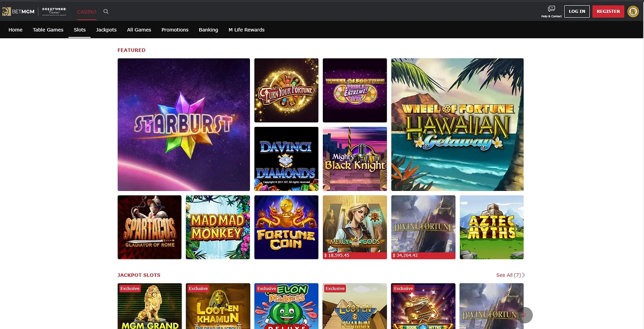The height and width of the screenshot is (329, 644).
Task: Select the CASINO tab
Action: [x=87, y=12]
